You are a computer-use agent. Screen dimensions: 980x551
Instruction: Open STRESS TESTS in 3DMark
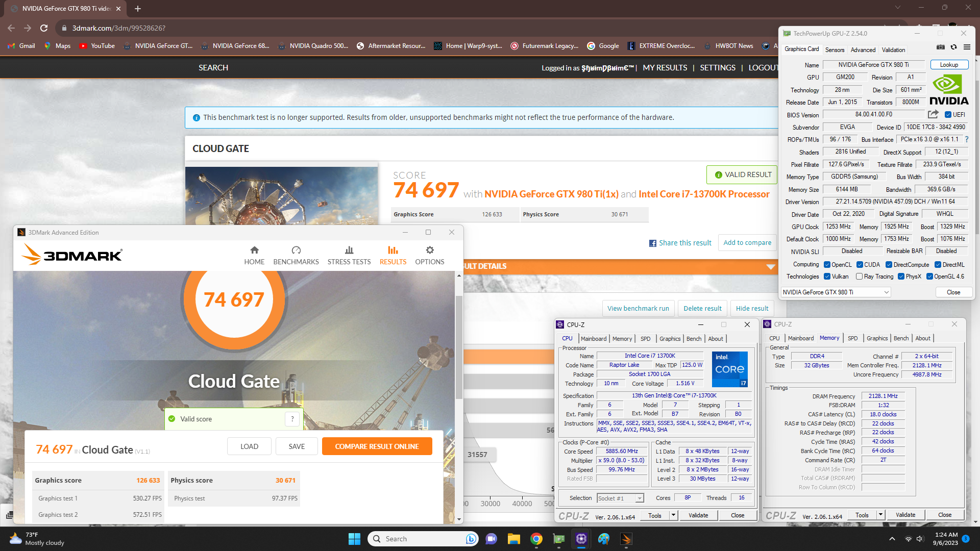(x=349, y=255)
